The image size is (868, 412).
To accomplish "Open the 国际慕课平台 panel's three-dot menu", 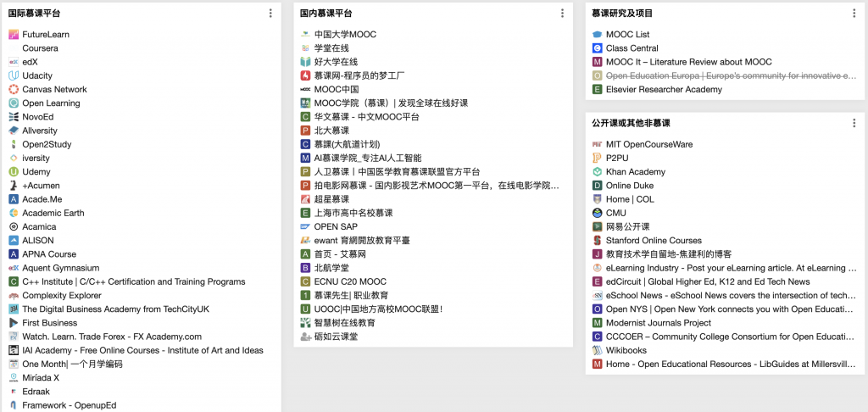I will pos(270,14).
